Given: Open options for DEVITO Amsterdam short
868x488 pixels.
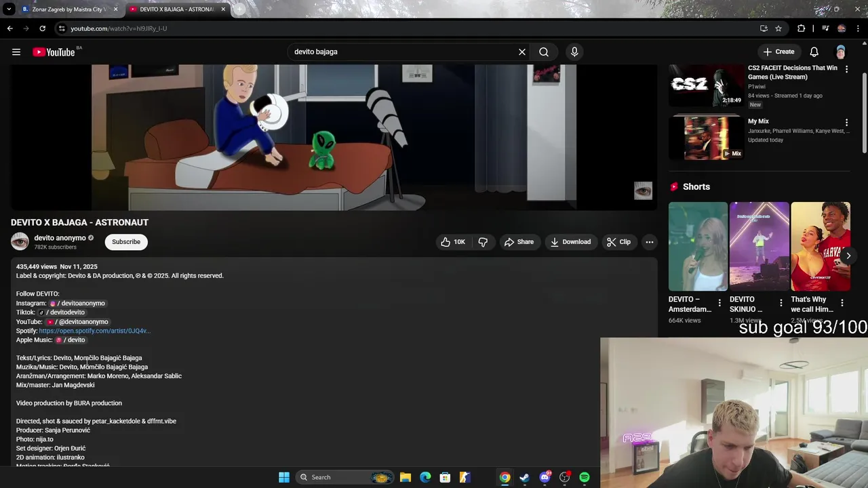Looking at the screenshot, I should (719, 303).
